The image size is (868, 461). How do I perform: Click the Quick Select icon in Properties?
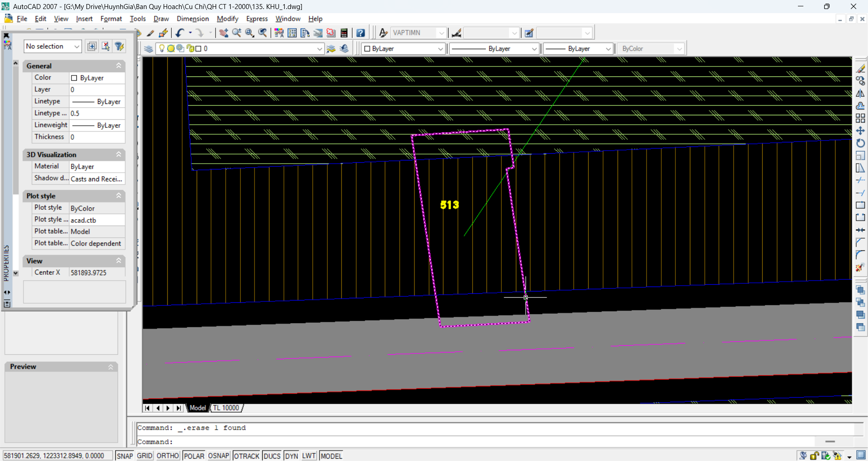point(119,46)
